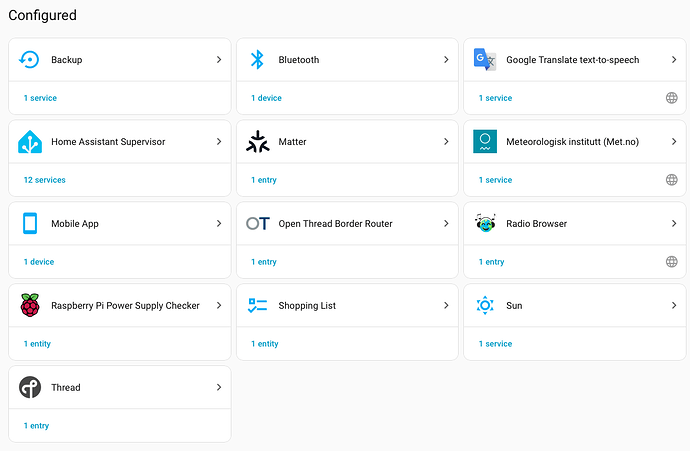Screen dimensions: 690x451
Task: Click Shopping List chevron arrow
Action: (x=446, y=305)
